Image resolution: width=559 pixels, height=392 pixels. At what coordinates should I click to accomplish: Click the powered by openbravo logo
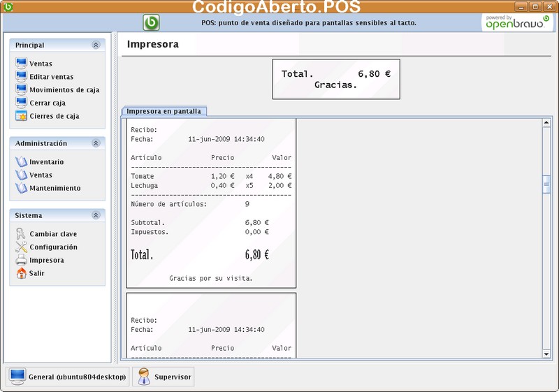(x=518, y=22)
